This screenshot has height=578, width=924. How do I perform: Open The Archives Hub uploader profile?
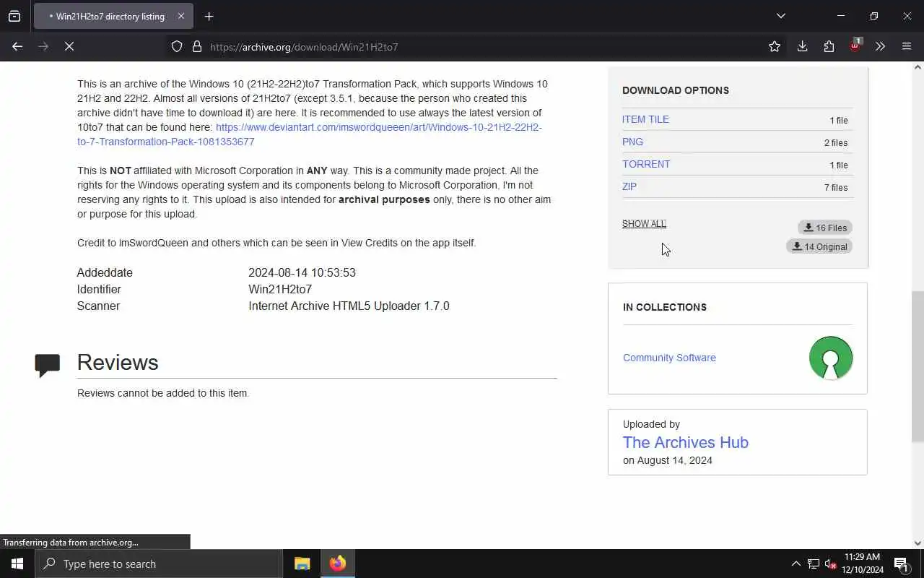click(x=685, y=442)
